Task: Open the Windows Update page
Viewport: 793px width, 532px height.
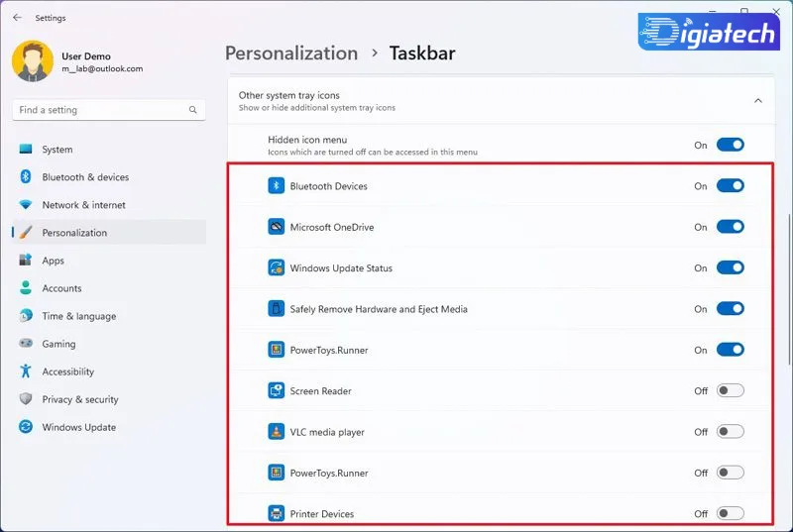Action: pyautogui.click(x=109, y=427)
